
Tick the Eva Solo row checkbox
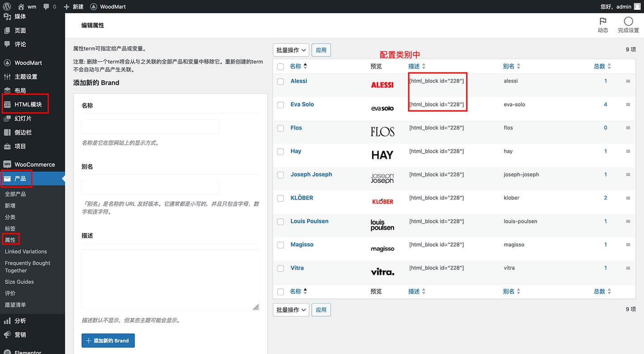tap(280, 105)
